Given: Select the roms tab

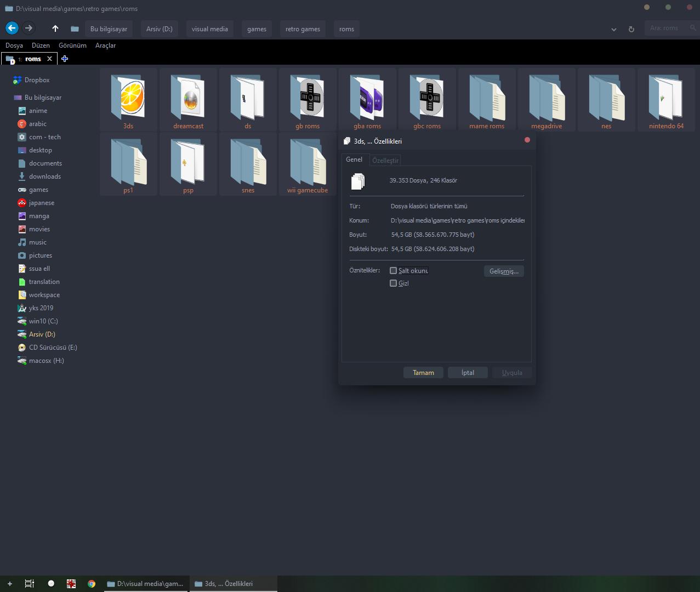Looking at the screenshot, I should (29, 59).
